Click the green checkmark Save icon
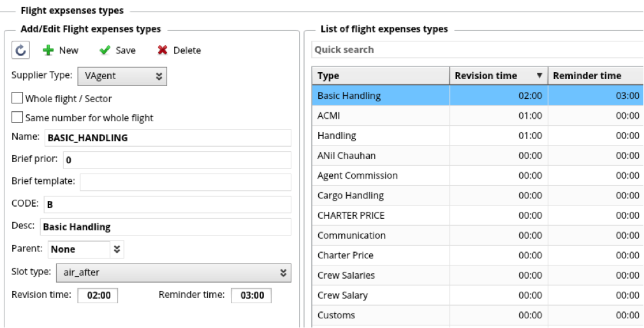Image resolution: width=644 pixels, height=328 pixels. (105, 50)
